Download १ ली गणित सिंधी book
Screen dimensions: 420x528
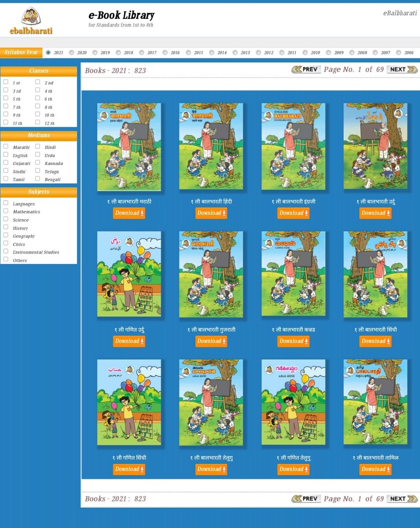(129, 469)
